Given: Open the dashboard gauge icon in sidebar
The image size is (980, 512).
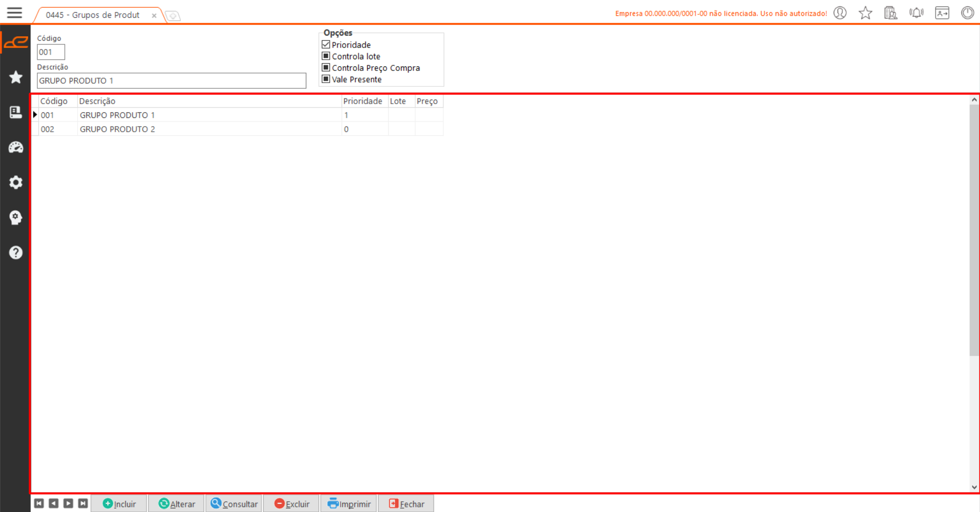Looking at the screenshot, I should coord(16,148).
